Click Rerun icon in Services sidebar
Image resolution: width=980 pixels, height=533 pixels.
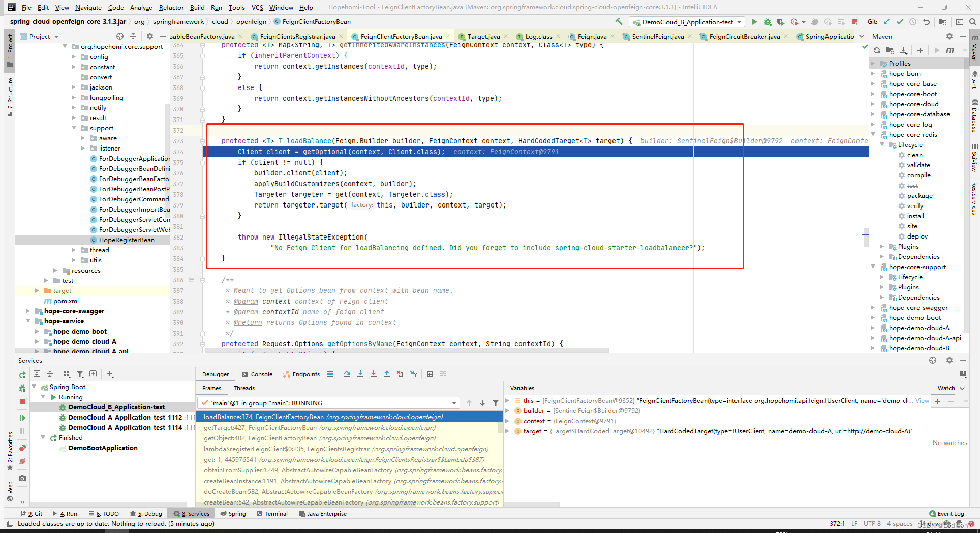tap(22, 375)
